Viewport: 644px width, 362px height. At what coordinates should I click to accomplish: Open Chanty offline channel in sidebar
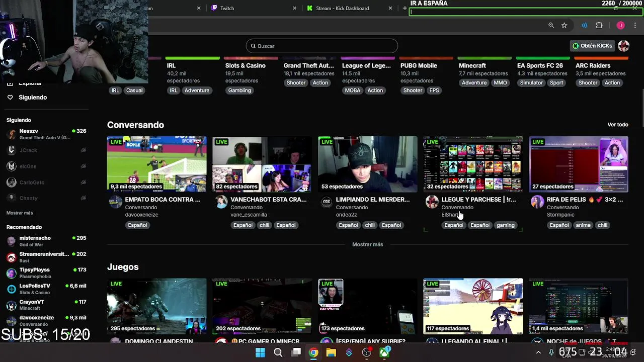pos(46,198)
